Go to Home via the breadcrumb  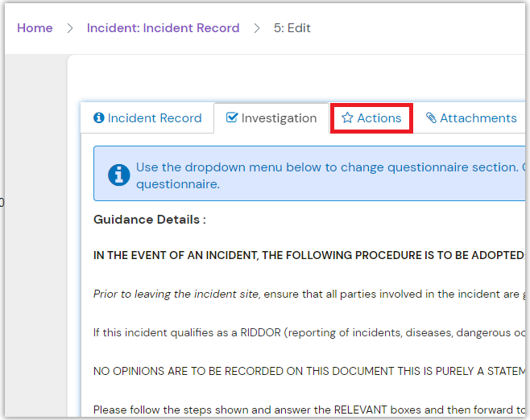35,28
